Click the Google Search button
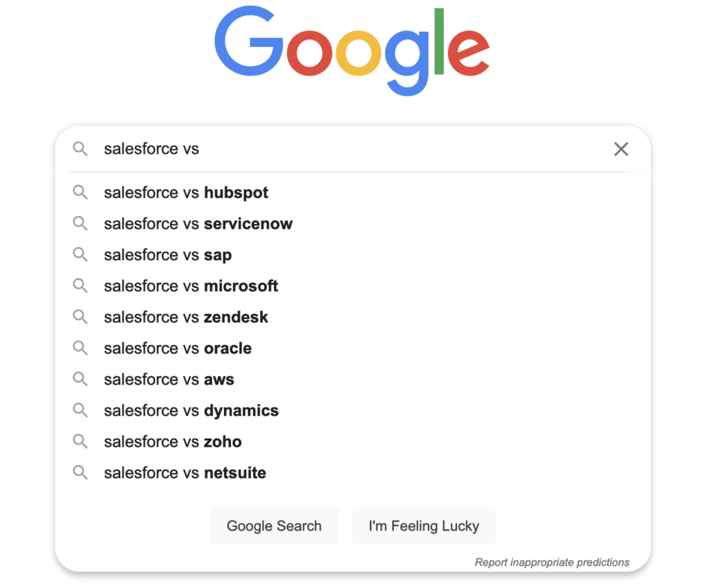Image resolution: width=708 pixels, height=588 pixels. point(274,526)
